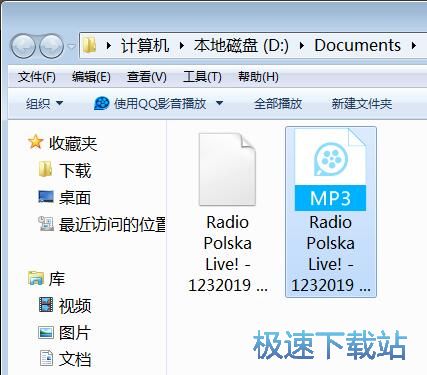Click the 视频 film strip icon
The width and height of the screenshot is (427, 375).
click(x=46, y=304)
